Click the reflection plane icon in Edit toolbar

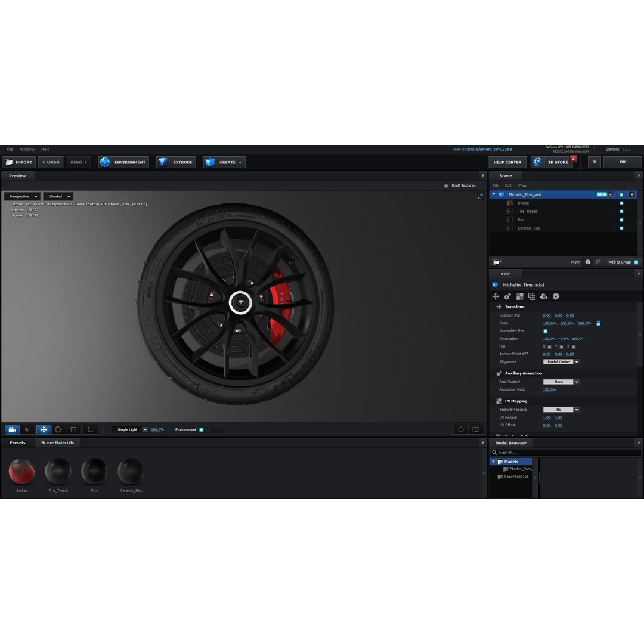pyautogui.click(x=544, y=296)
